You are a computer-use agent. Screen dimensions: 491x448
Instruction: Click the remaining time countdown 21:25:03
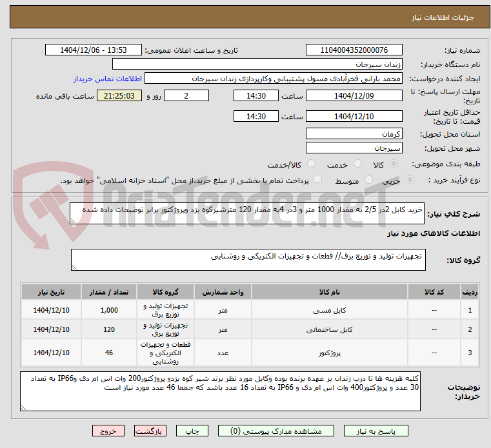119,96
